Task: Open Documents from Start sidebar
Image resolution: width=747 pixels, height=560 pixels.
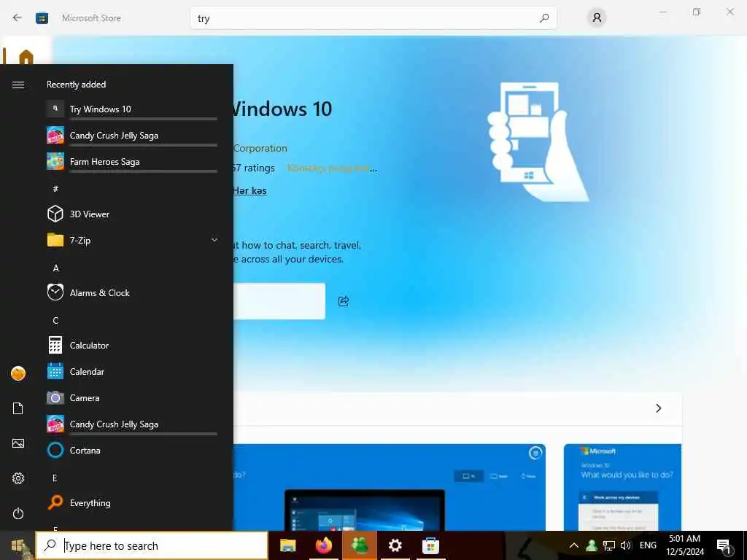Action: [18, 408]
